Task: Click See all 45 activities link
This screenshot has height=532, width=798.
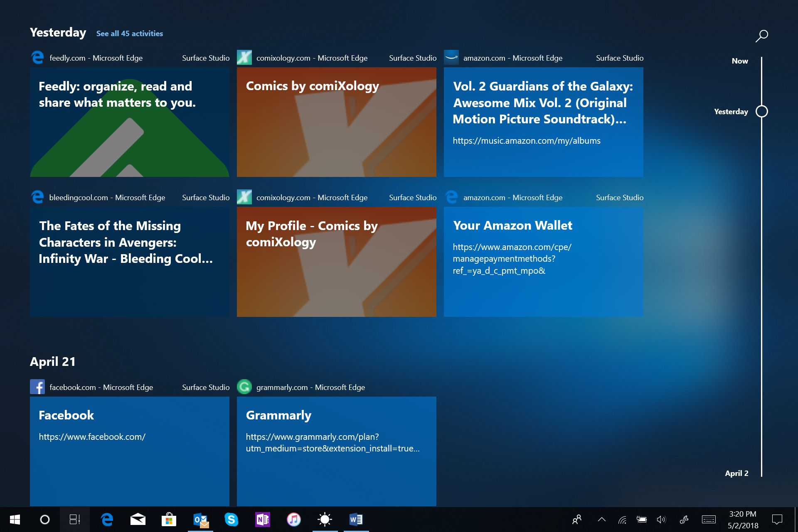Action: tap(129, 34)
